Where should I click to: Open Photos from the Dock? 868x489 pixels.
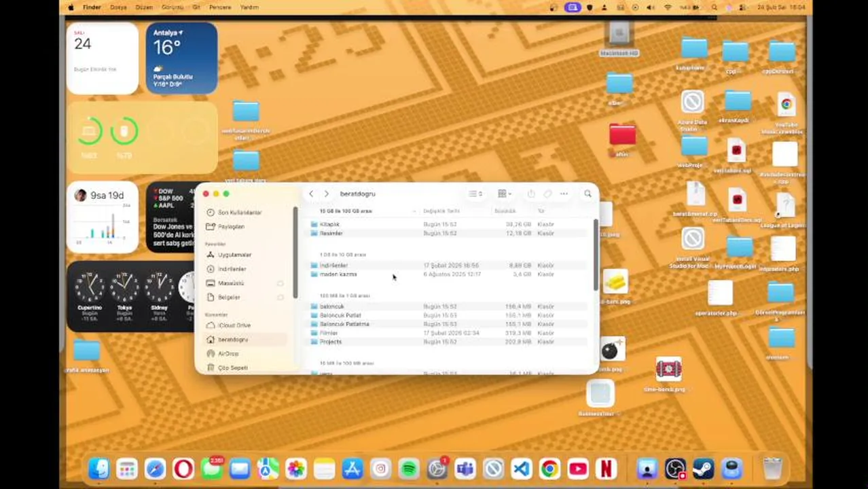[x=296, y=469]
